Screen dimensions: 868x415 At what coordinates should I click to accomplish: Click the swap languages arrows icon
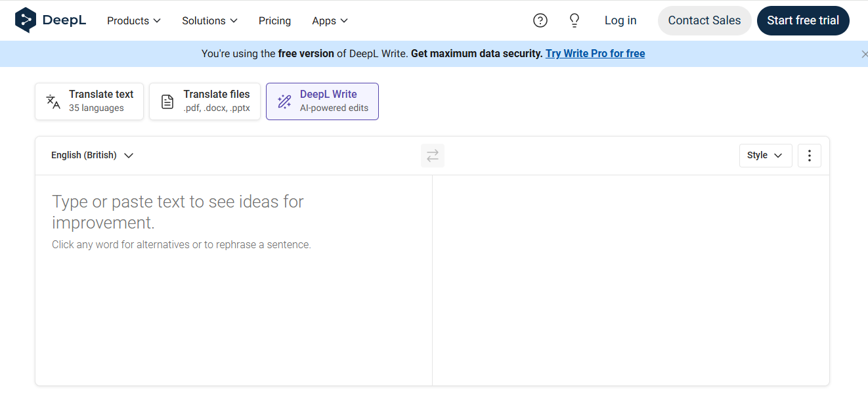pyautogui.click(x=432, y=156)
